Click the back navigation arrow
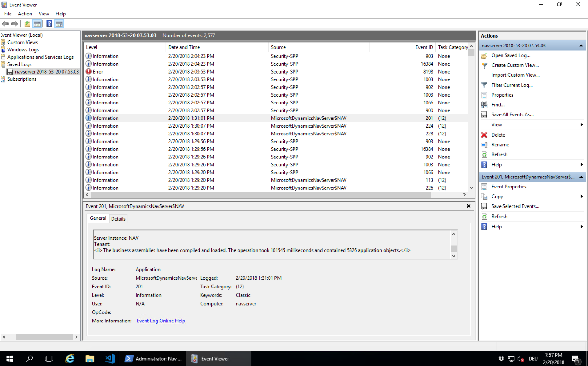This screenshot has width=588, height=366. (x=5, y=24)
